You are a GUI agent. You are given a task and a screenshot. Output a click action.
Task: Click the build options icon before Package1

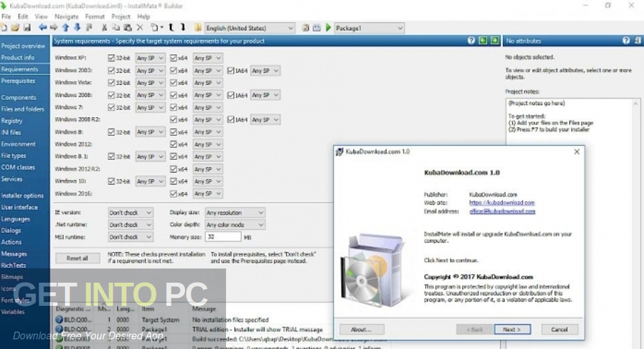(x=305, y=28)
